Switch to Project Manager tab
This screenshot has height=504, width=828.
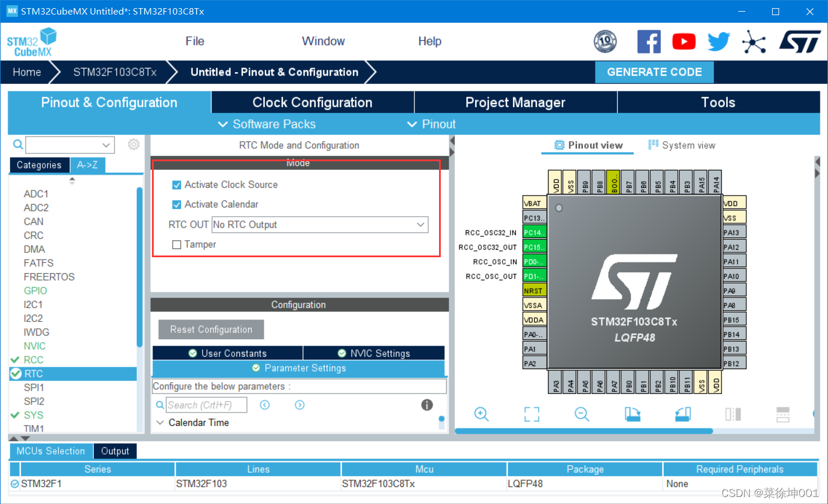pos(515,102)
